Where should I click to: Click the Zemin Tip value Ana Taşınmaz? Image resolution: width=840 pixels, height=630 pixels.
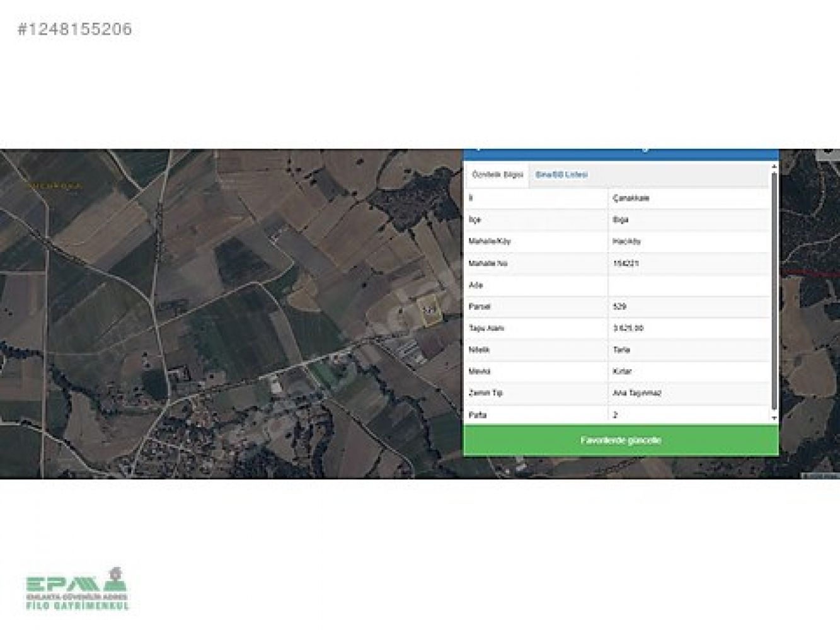coord(636,393)
